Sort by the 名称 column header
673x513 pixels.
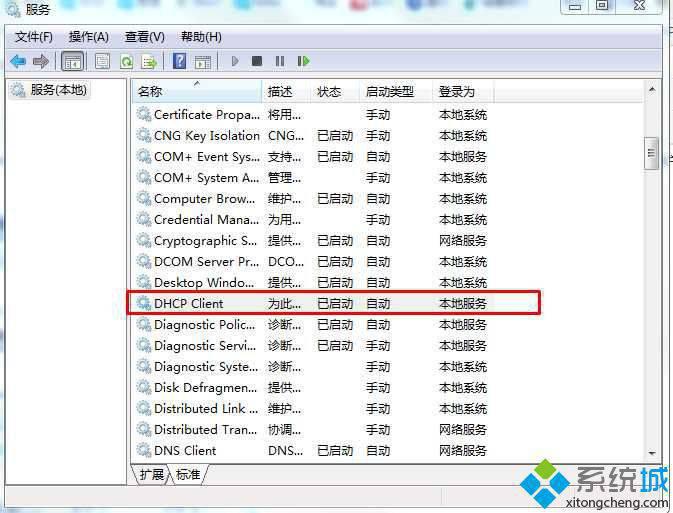coord(197,91)
